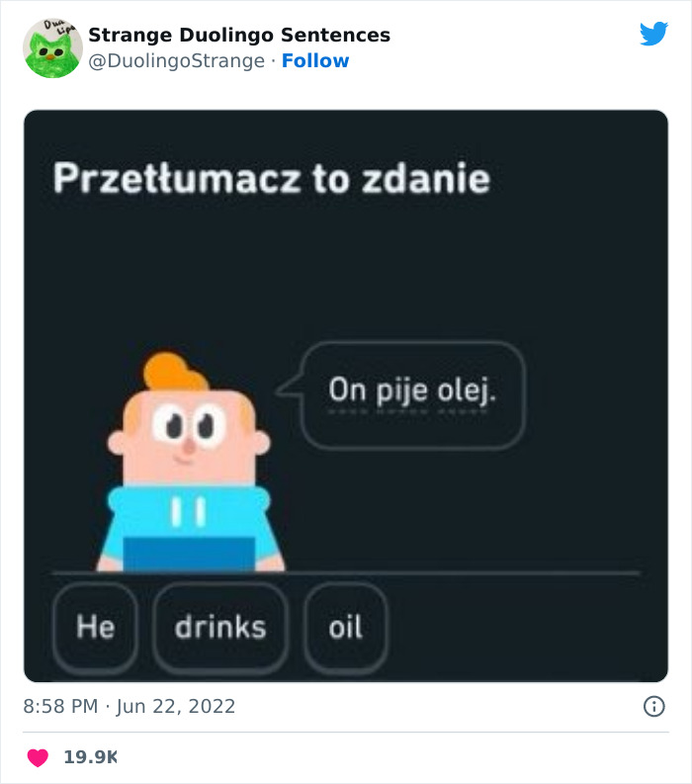Viewport: 692px width, 784px height.
Task: Click the tweet timestamp 8:58 PM
Action: pos(60,706)
